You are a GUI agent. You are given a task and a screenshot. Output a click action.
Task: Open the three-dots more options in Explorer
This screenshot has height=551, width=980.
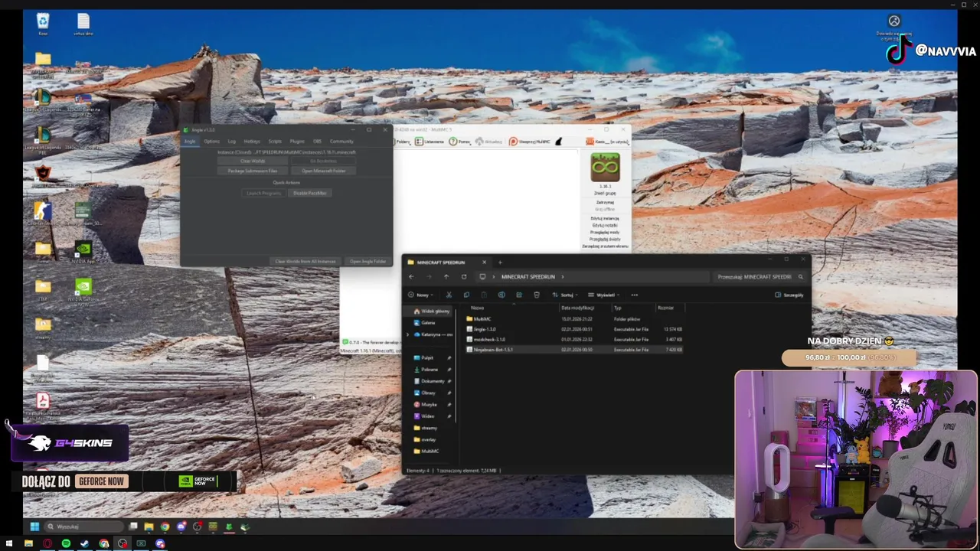pyautogui.click(x=634, y=295)
